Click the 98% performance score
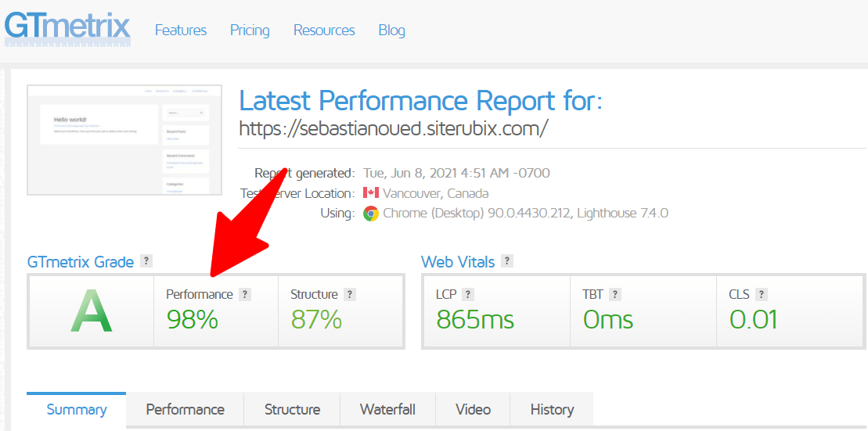This screenshot has height=431, width=868. coord(192,319)
